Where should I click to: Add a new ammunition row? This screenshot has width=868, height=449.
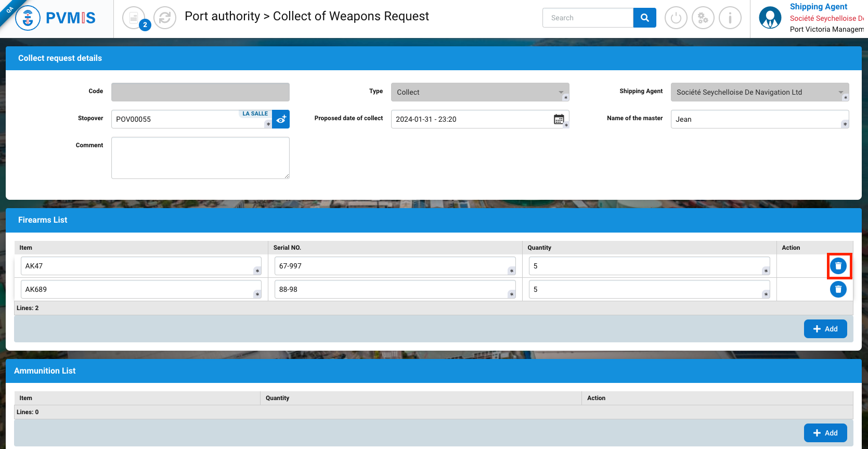(825, 433)
